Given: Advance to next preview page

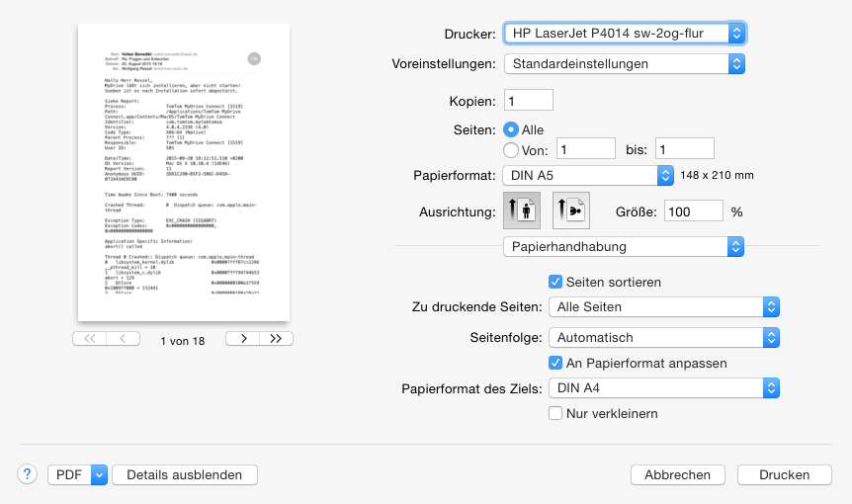Looking at the screenshot, I should point(242,339).
